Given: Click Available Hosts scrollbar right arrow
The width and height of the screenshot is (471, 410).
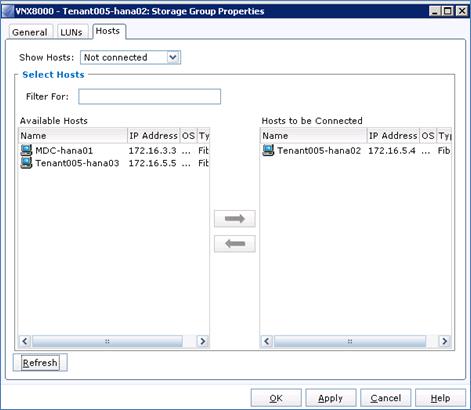Looking at the screenshot, I should (x=203, y=341).
